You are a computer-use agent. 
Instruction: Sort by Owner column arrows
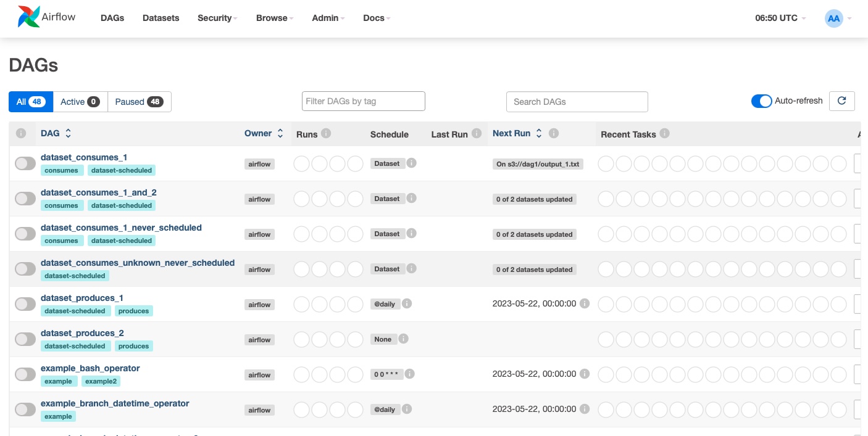[x=280, y=133]
